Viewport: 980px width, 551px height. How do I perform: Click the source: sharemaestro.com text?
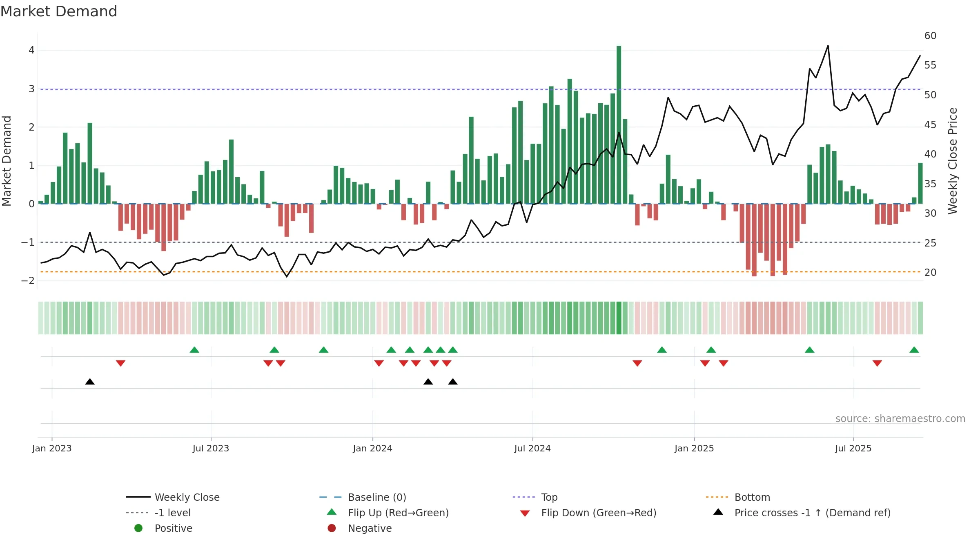coord(900,418)
